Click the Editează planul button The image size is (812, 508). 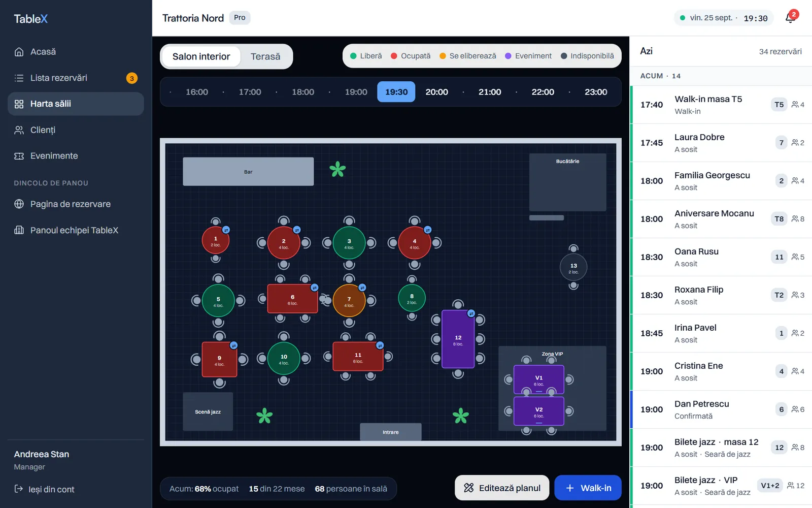click(x=502, y=488)
